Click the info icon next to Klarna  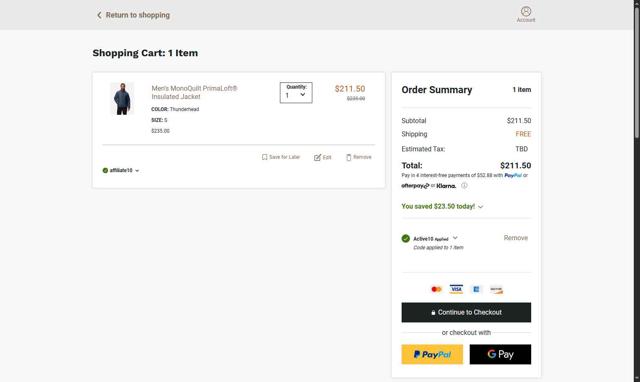pyautogui.click(x=464, y=186)
